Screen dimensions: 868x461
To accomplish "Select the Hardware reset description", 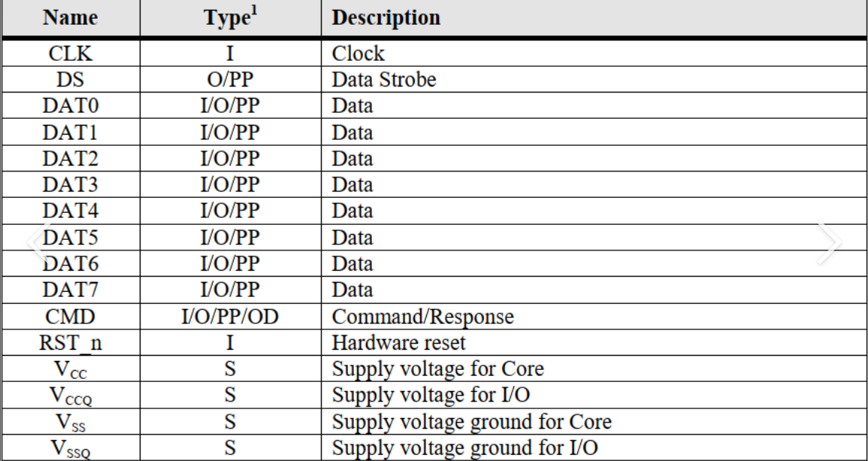I will 398,343.
